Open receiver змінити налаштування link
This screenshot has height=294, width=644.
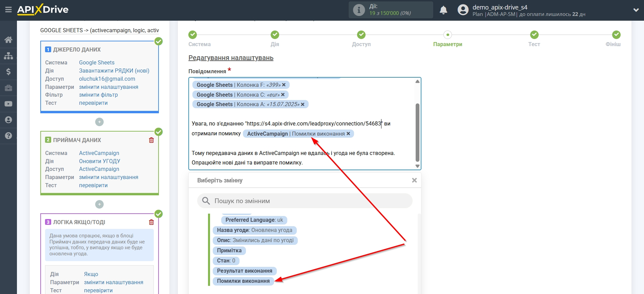[x=109, y=177]
